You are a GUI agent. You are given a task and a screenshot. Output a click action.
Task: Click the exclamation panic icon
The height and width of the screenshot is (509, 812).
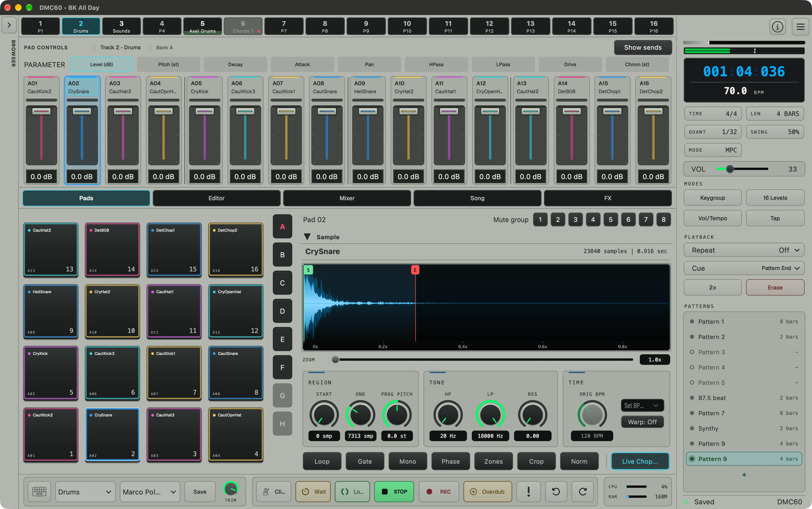point(528,491)
